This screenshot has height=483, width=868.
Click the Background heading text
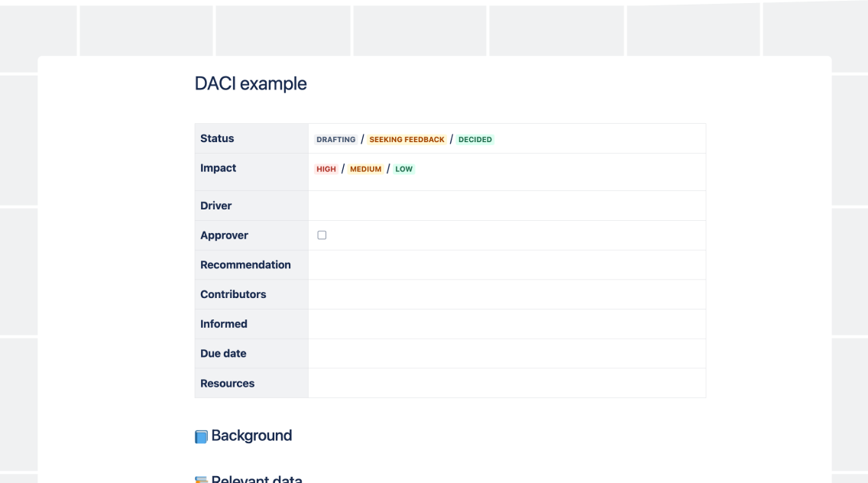(251, 436)
